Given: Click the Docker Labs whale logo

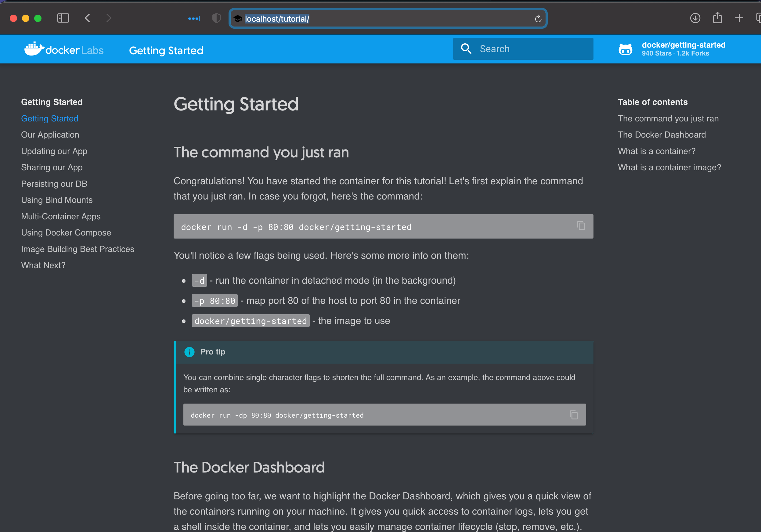Looking at the screenshot, I should (x=64, y=49).
